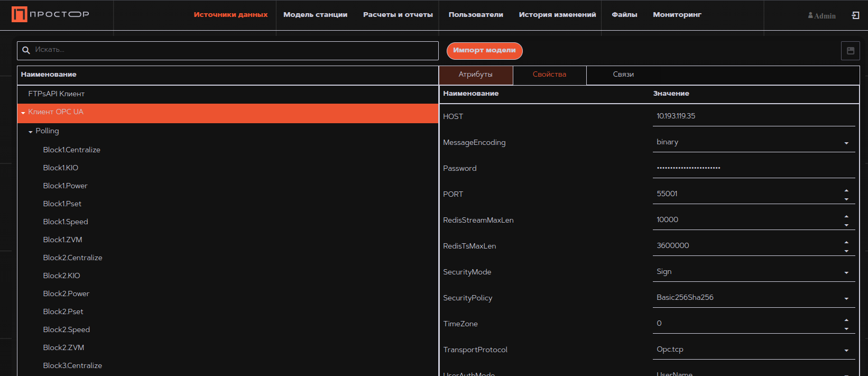Decrease RedisStreamMaxLen with down arrow

[846, 225]
